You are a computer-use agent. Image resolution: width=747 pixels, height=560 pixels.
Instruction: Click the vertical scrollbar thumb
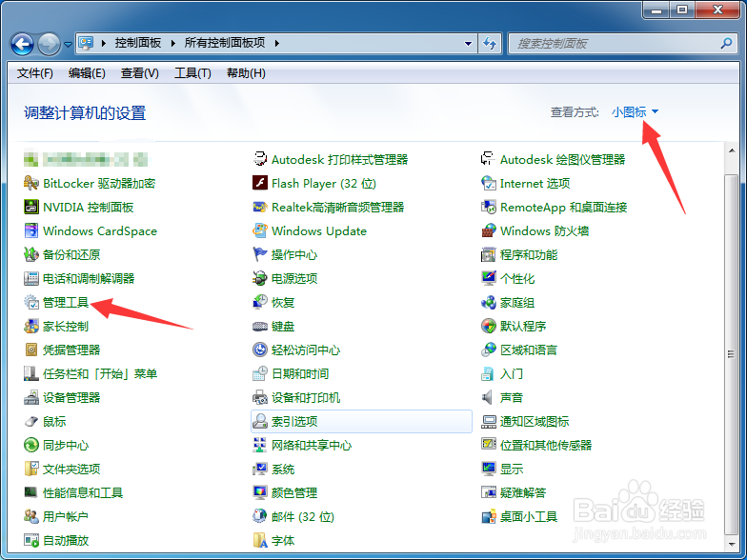pyautogui.click(x=732, y=354)
